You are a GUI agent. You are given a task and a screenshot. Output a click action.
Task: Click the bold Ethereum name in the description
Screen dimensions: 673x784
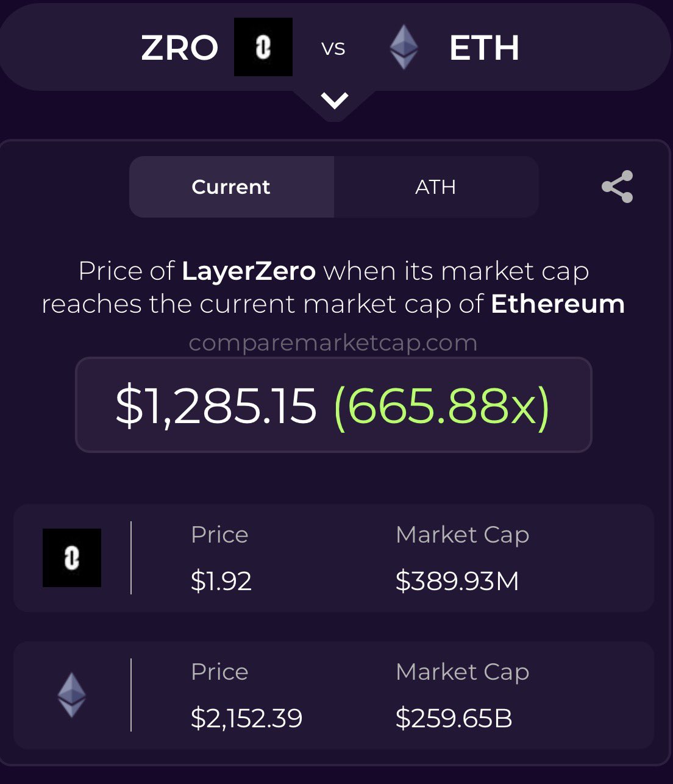(558, 304)
